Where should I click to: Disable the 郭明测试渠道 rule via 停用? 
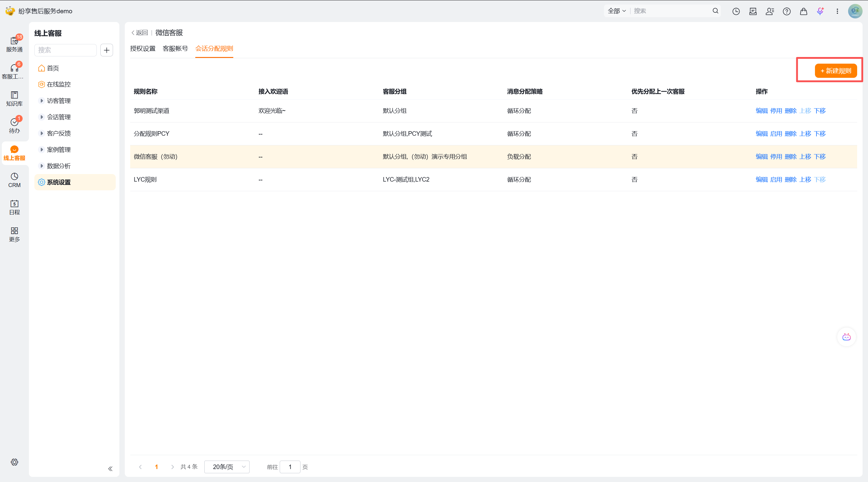click(x=776, y=111)
